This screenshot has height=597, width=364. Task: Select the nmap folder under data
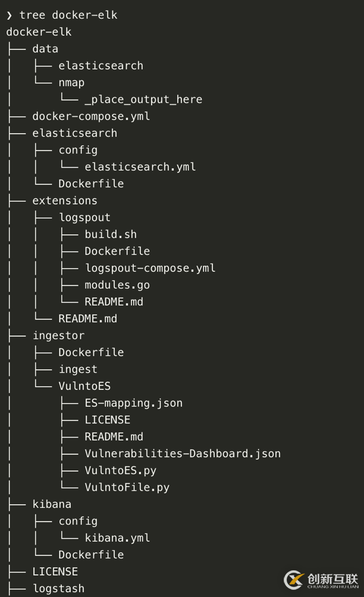tap(71, 82)
